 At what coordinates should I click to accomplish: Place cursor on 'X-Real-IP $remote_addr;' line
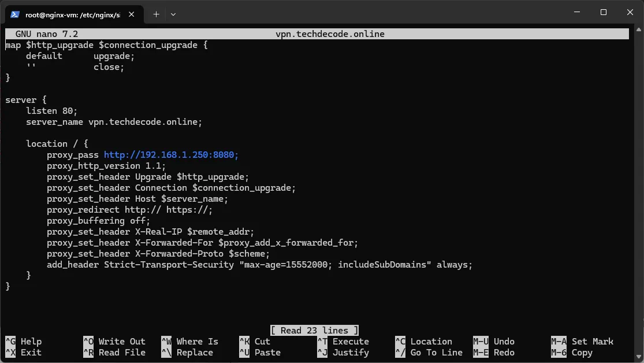(x=150, y=232)
